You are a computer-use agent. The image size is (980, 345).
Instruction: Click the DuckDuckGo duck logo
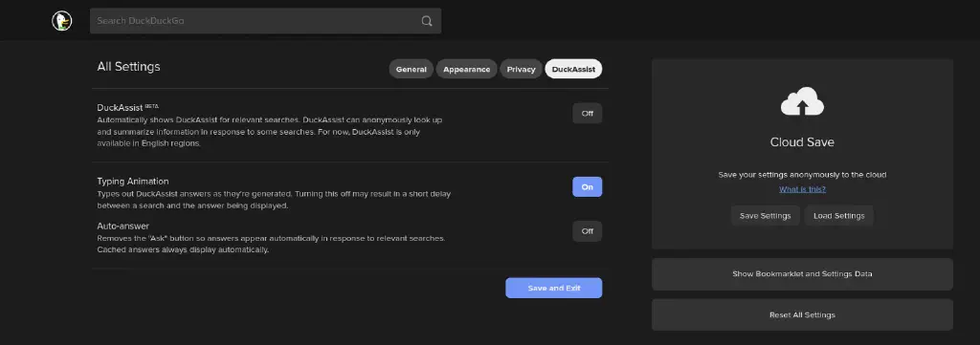[62, 21]
